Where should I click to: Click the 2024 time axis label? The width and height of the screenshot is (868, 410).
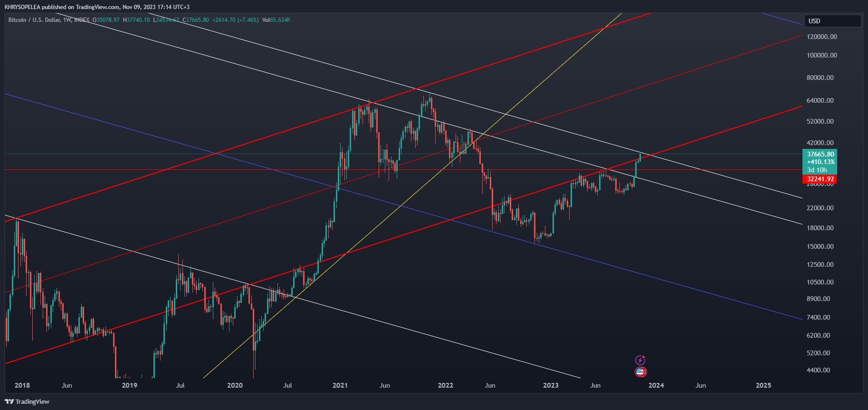[x=657, y=385]
